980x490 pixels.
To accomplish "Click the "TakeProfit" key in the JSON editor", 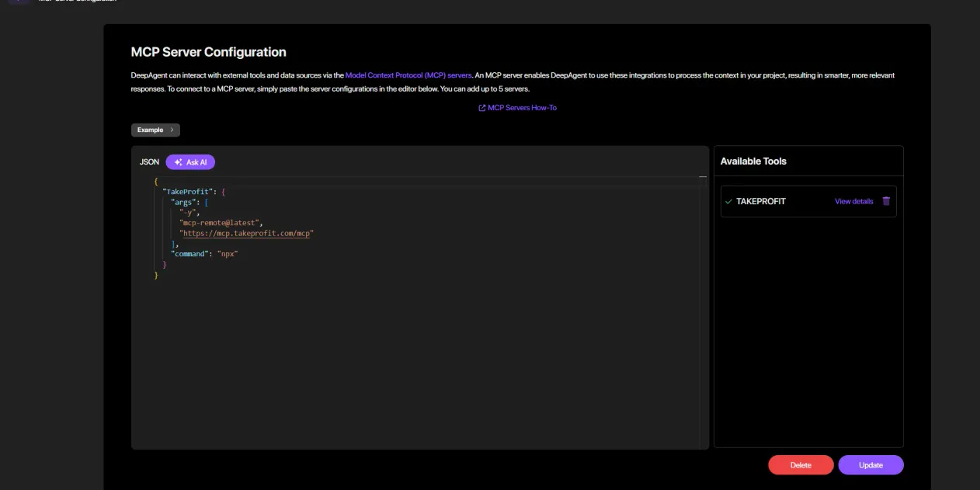I will [x=186, y=191].
